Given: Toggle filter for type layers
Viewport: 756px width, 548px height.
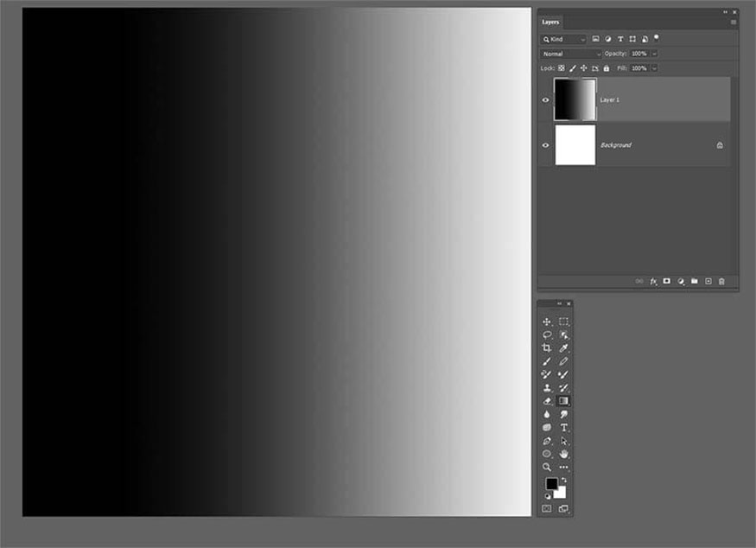Looking at the screenshot, I should point(620,39).
